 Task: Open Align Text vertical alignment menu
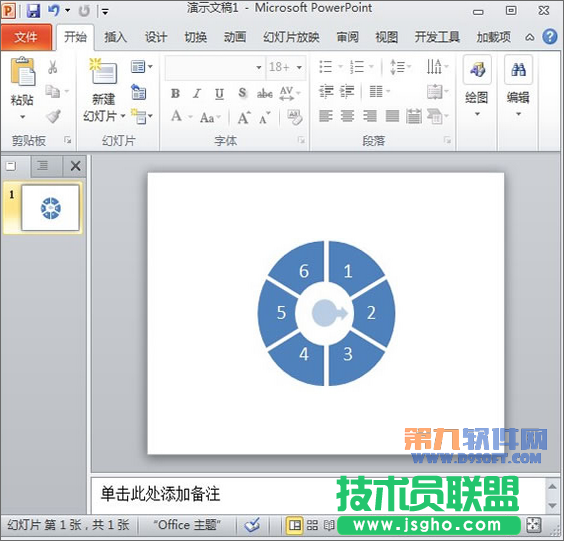coord(437,91)
